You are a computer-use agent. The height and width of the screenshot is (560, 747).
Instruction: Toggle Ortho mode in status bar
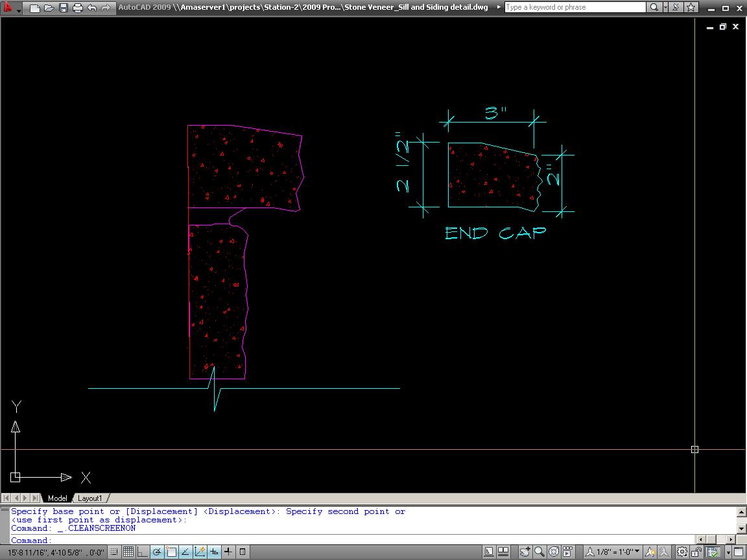click(143, 552)
